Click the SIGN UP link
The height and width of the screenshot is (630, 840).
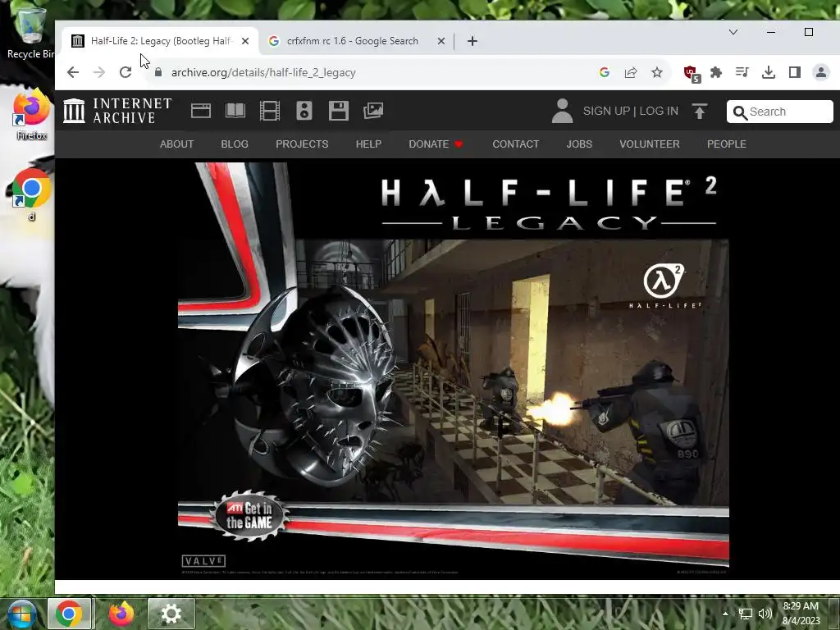[x=606, y=111]
